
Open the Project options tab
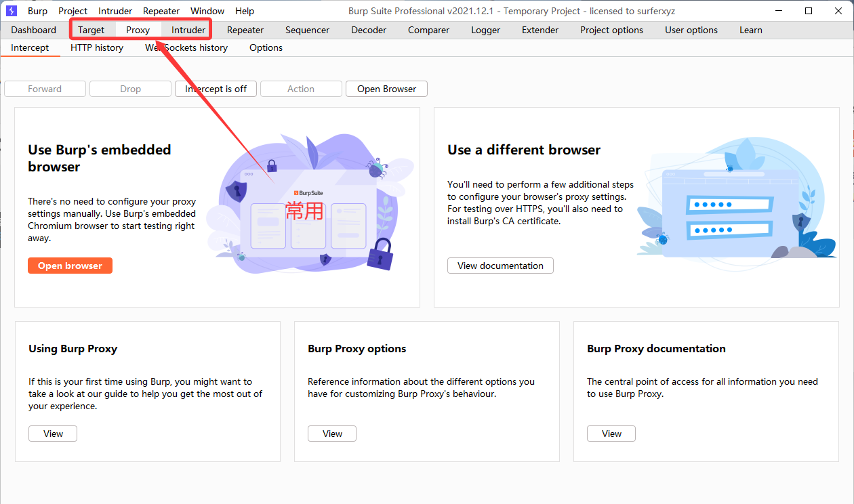(x=611, y=30)
